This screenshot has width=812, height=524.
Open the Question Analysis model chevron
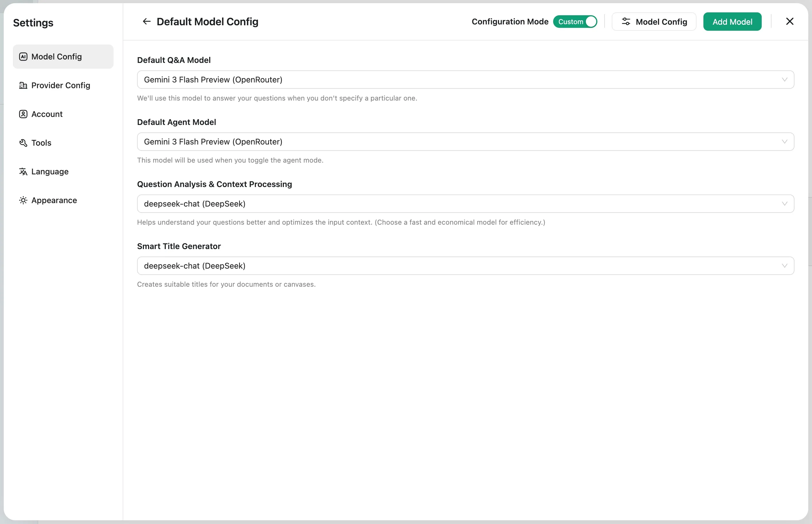click(x=784, y=203)
